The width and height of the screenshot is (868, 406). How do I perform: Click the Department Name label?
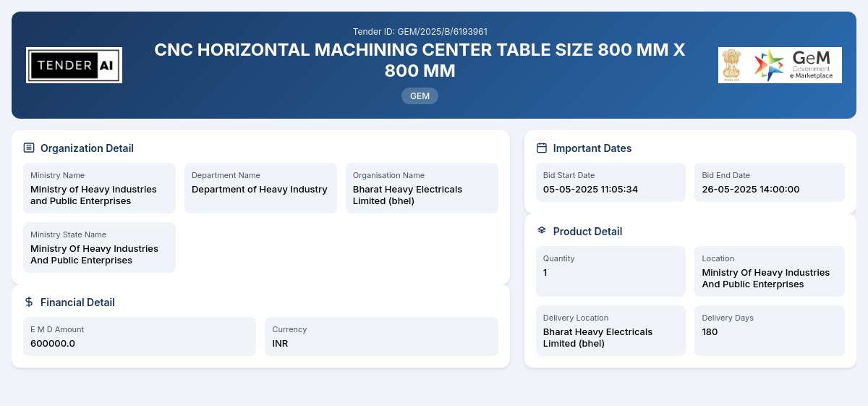226,175
